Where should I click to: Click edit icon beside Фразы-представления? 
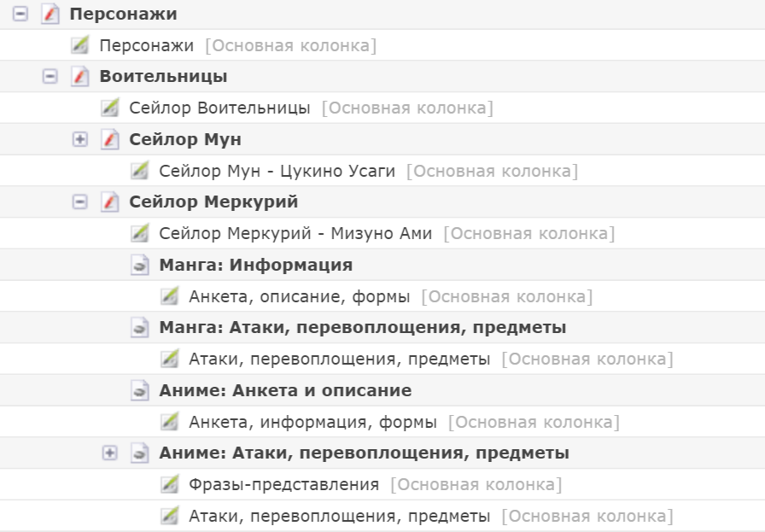point(170,484)
